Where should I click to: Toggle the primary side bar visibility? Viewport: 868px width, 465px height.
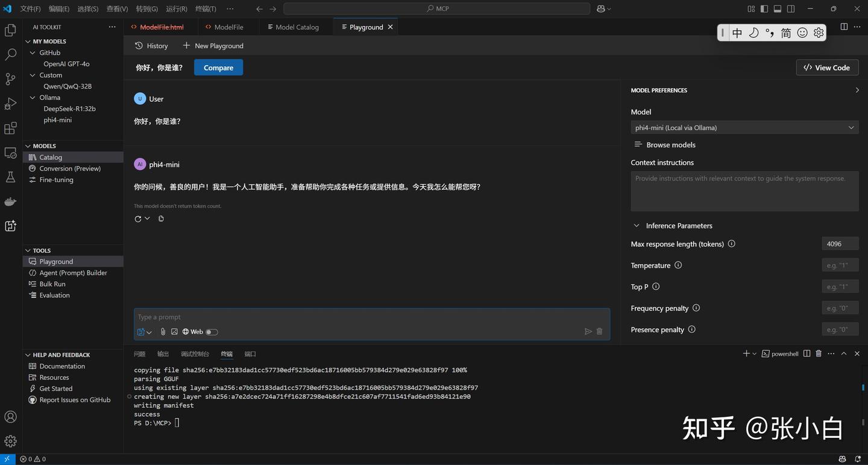tap(764, 9)
